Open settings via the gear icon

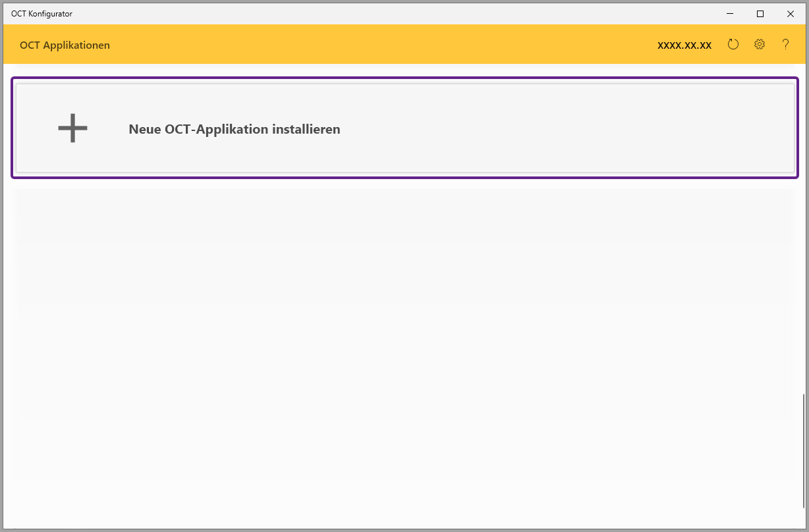click(x=760, y=45)
